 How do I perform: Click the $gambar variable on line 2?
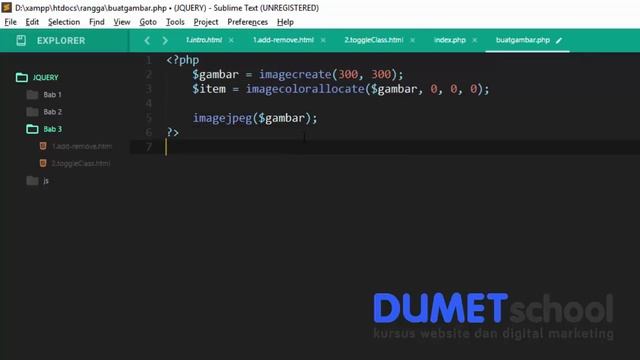[215, 74]
